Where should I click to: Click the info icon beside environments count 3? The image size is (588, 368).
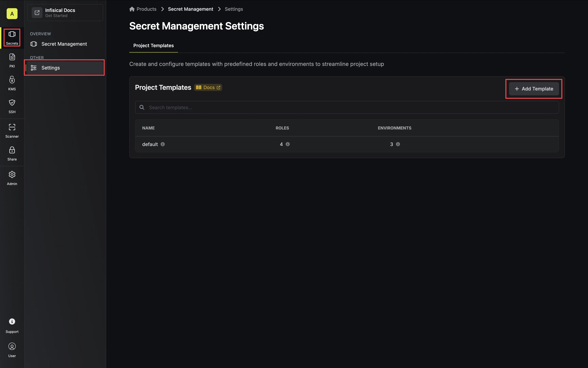pos(398,144)
